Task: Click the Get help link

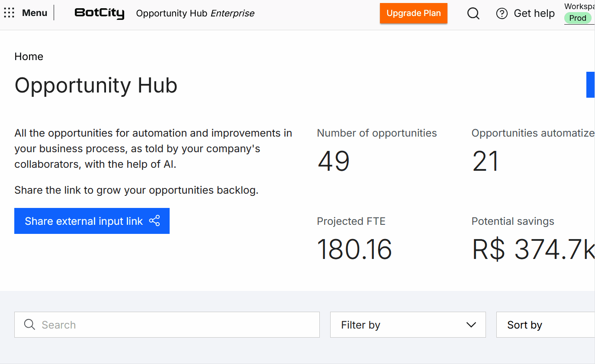Action: 534,14
